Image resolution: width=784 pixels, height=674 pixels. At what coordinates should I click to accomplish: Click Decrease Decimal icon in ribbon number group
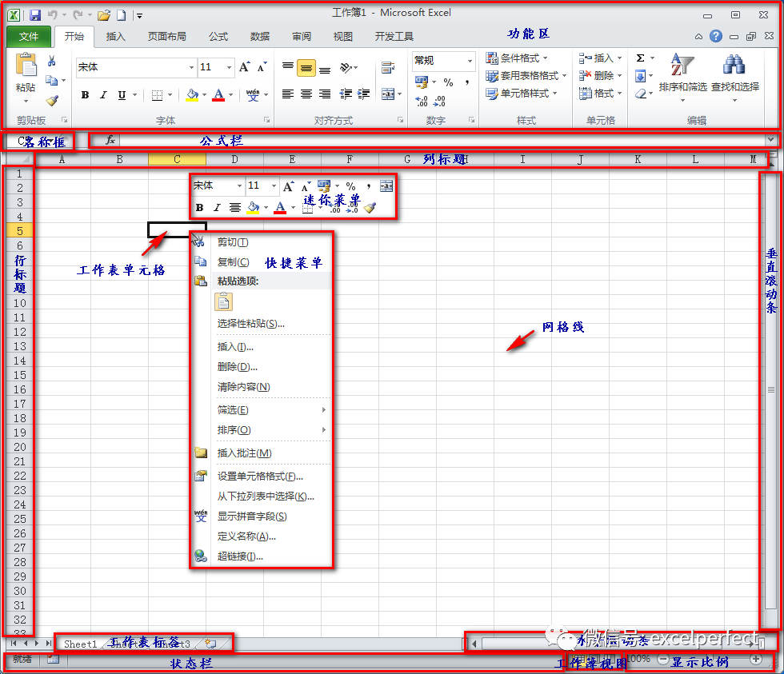439,101
